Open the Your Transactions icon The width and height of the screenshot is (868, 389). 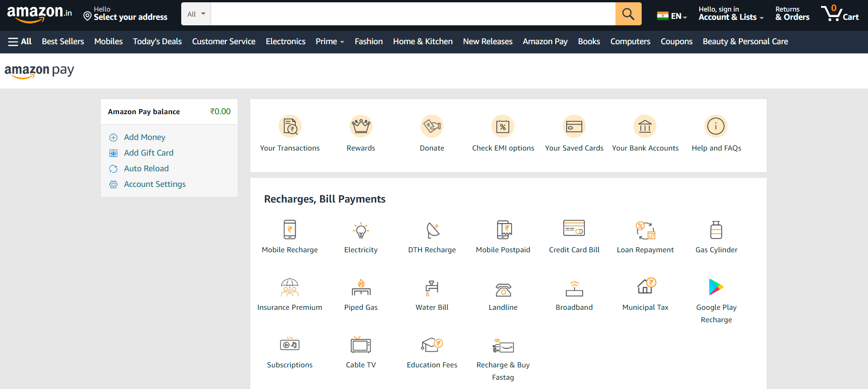(x=290, y=126)
